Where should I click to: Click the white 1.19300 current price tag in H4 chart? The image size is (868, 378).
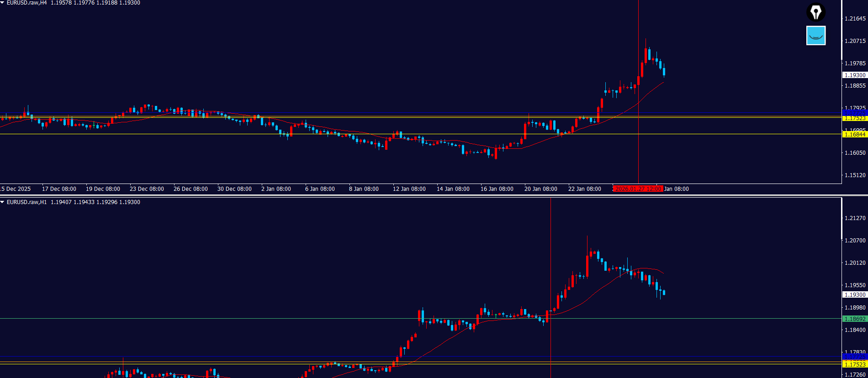[x=854, y=75]
